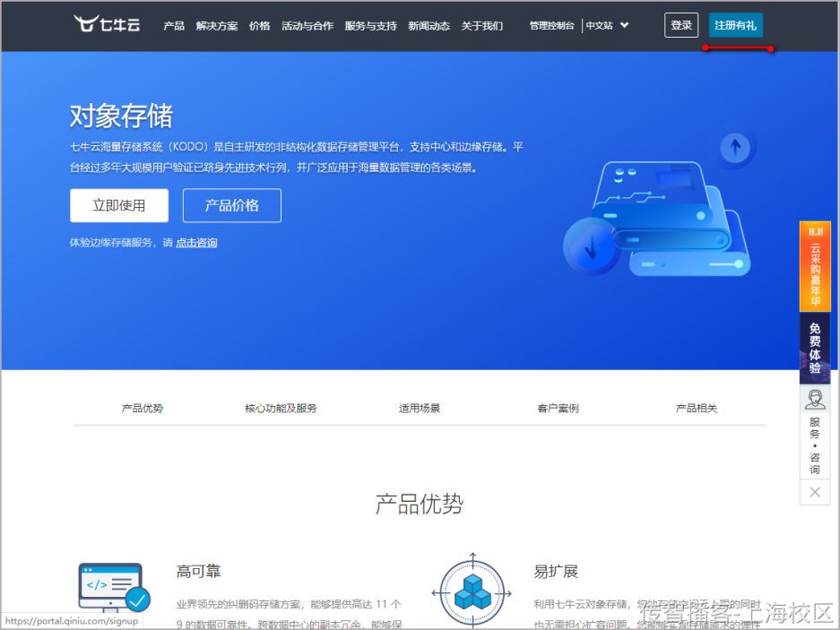Click the 七牛云 logo
This screenshot has width=840, height=630.
click(x=107, y=24)
